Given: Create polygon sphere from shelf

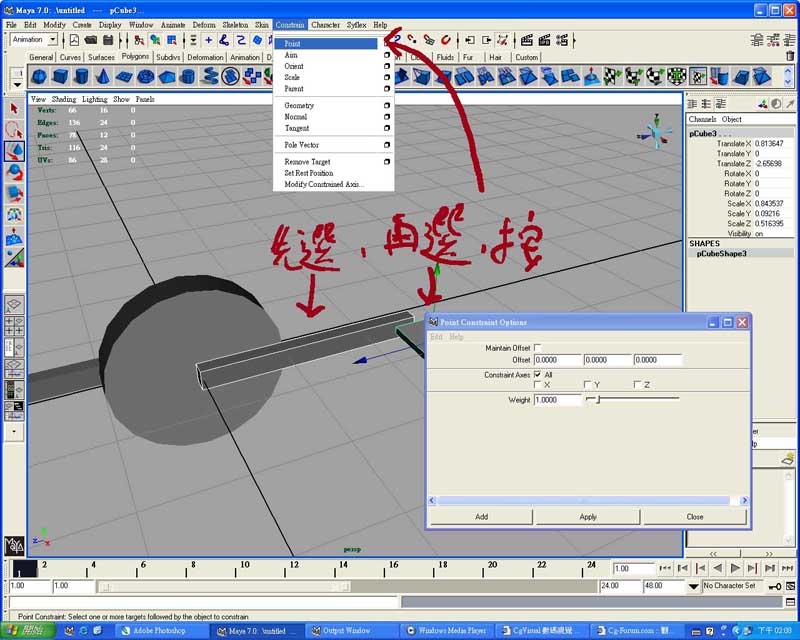Looking at the screenshot, I should 39,77.
